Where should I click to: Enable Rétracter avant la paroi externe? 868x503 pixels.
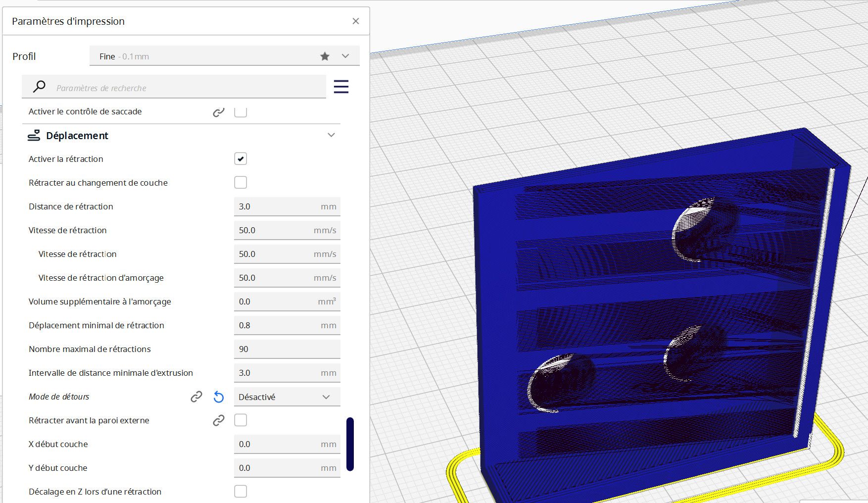pos(241,420)
